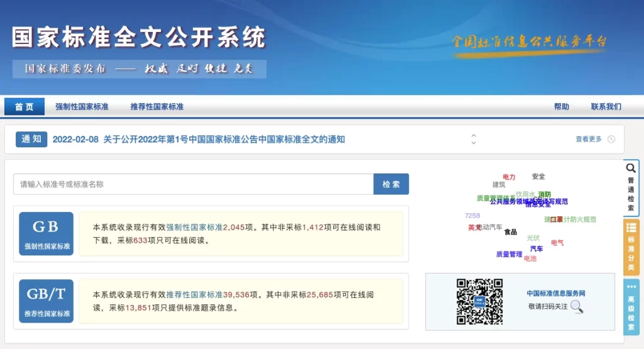Click the 2,045 count in GB description
This screenshot has width=644, height=349.
coord(234,227)
